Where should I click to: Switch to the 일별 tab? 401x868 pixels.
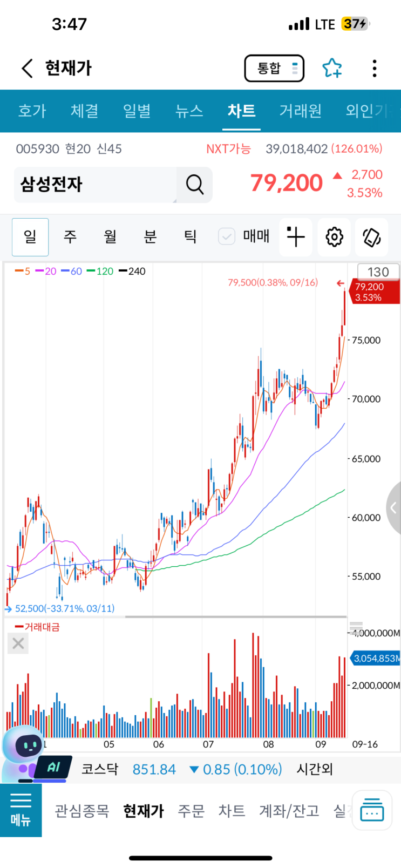(x=137, y=111)
